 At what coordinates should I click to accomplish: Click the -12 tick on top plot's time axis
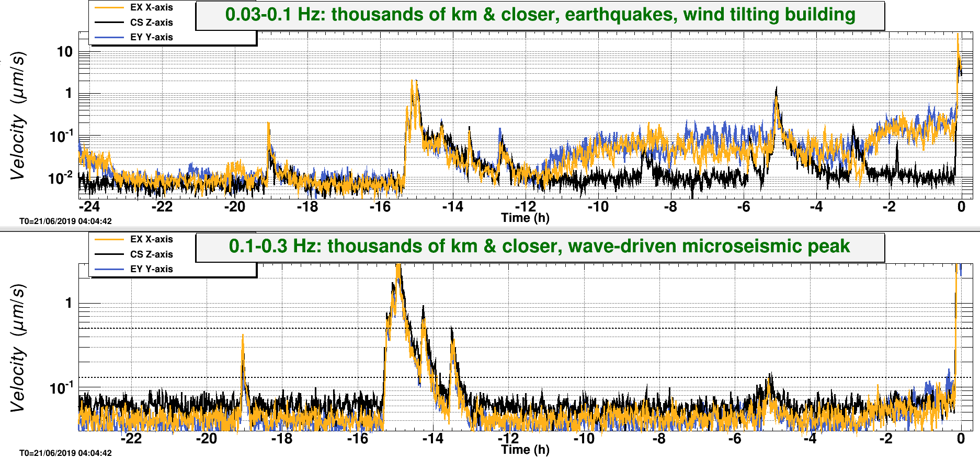525,207
